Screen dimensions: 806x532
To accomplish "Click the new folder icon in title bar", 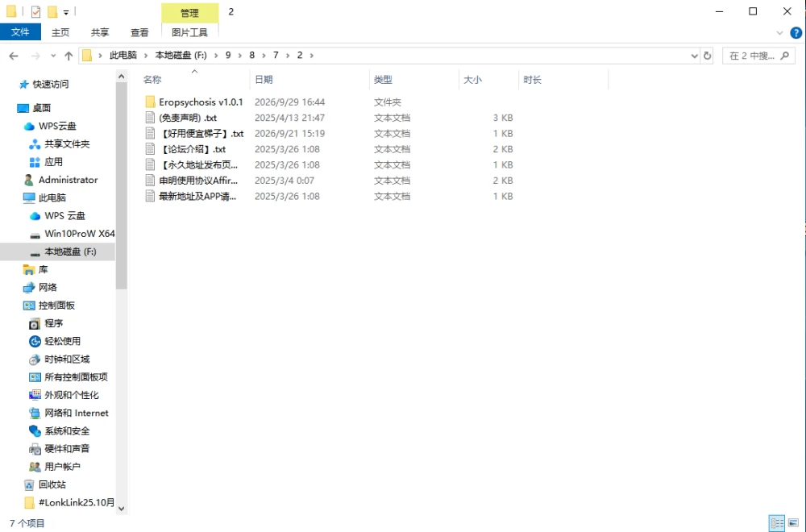I will [52, 11].
